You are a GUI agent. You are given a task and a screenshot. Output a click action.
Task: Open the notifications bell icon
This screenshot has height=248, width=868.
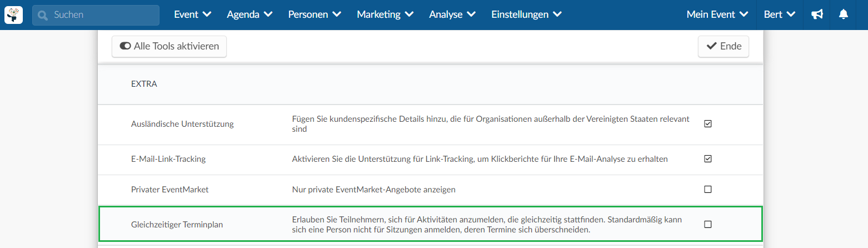(x=844, y=14)
